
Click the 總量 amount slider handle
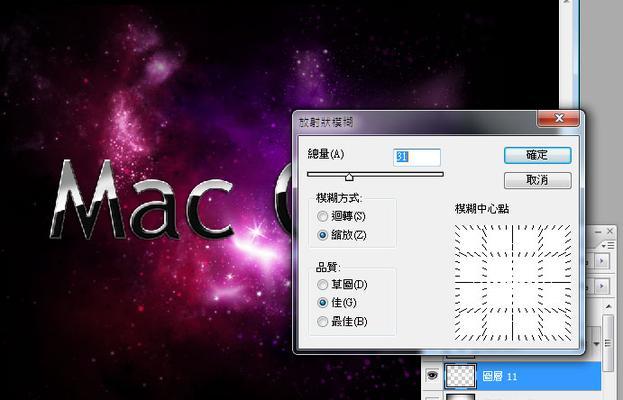pos(349,177)
